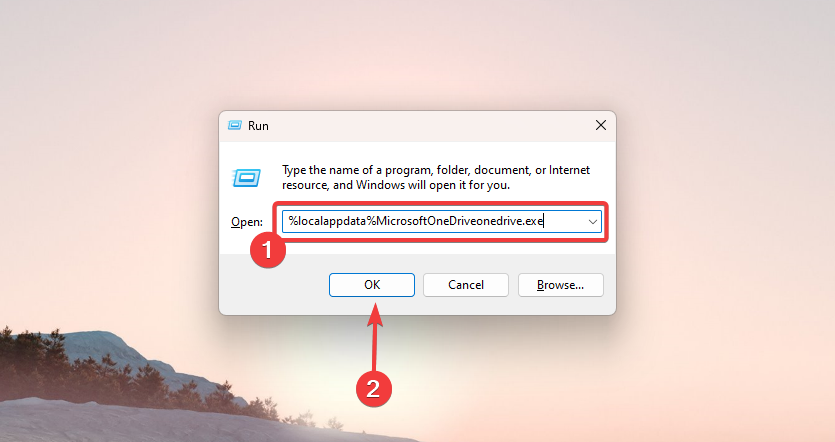Close the Run dialog with X
The width and height of the screenshot is (835, 442).
pyautogui.click(x=601, y=125)
